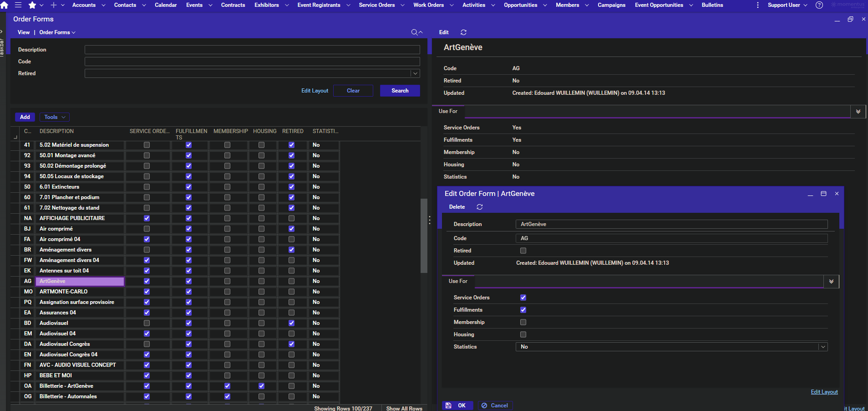Go to the Home icon
The height and width of the screenshot is (411, 868).
tap(4, 5)
